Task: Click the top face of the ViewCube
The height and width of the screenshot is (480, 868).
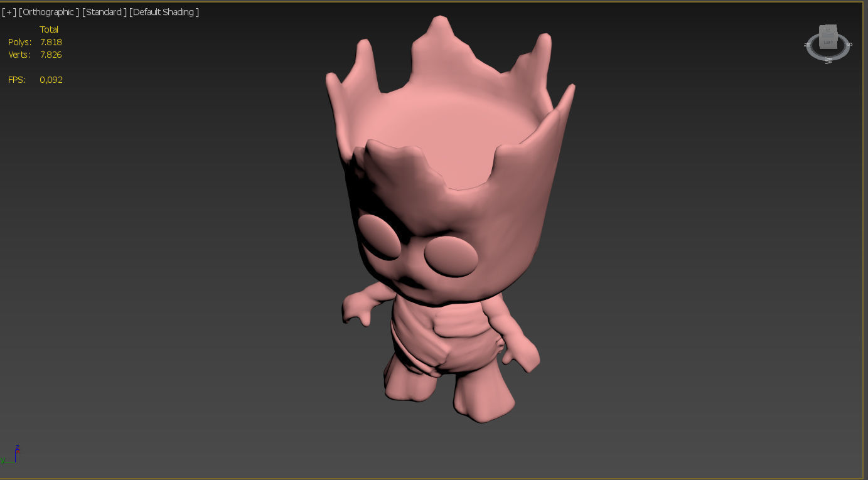Action: pyautogui.click(x=827, y=28)
